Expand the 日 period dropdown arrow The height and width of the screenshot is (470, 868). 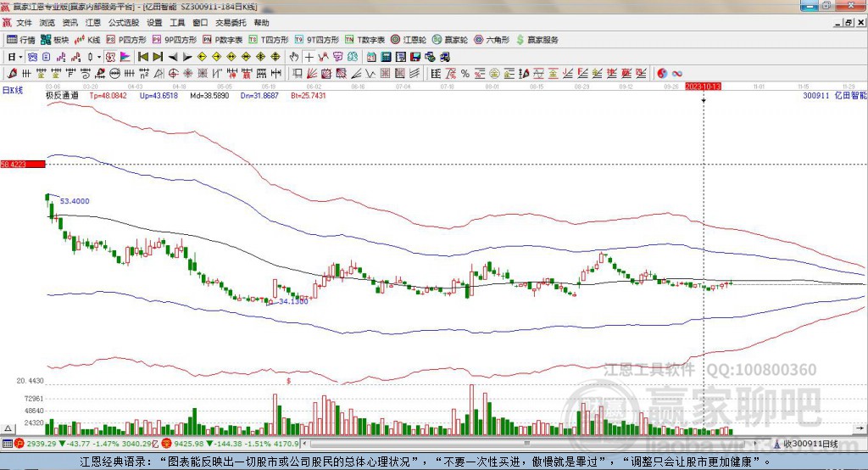[20, 57]
